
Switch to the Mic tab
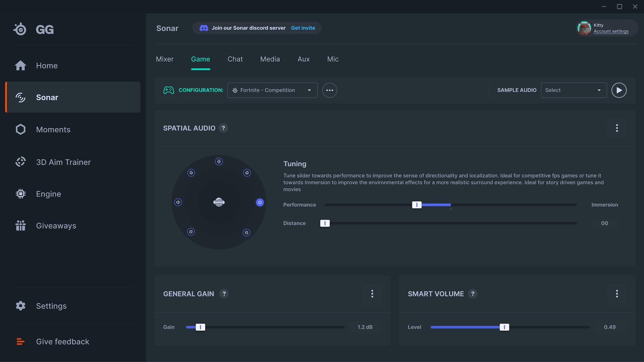tap(333, 59)
